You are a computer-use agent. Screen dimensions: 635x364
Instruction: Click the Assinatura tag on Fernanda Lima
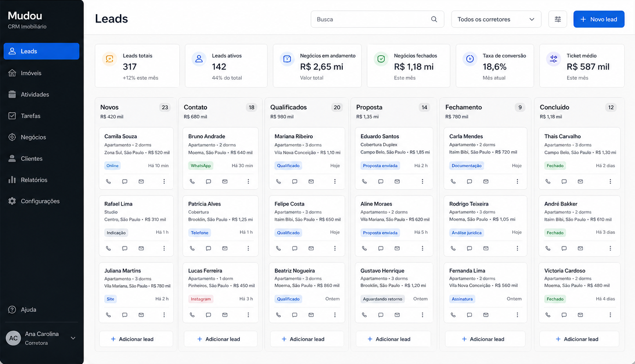coord(462,299)
